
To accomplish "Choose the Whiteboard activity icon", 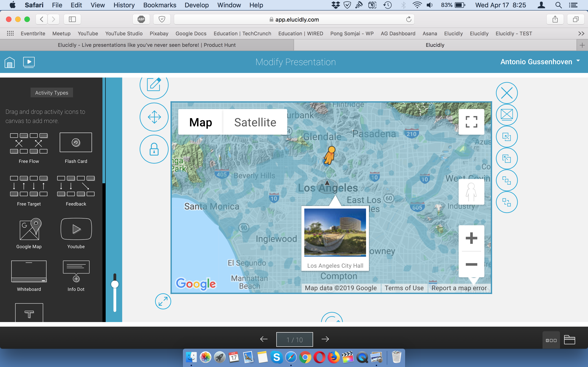I will coord(29,276).
